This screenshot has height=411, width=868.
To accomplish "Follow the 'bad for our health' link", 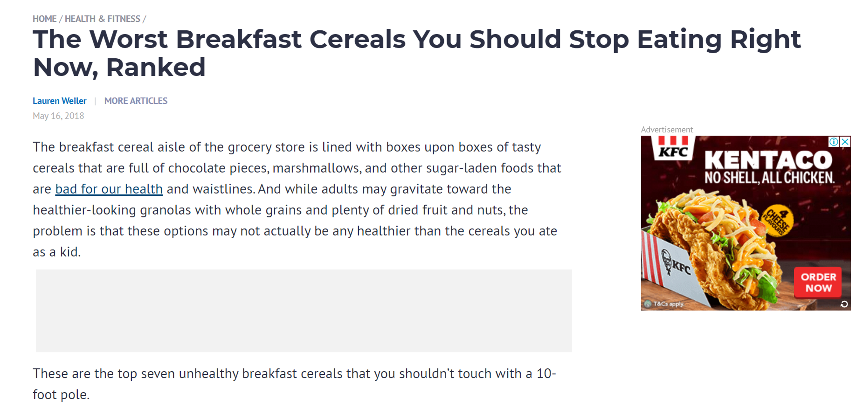I will click(109, 189).
